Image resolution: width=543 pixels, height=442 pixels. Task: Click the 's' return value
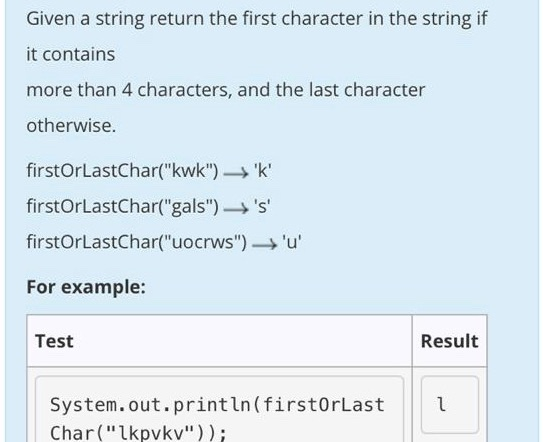[x=262, y=207]
